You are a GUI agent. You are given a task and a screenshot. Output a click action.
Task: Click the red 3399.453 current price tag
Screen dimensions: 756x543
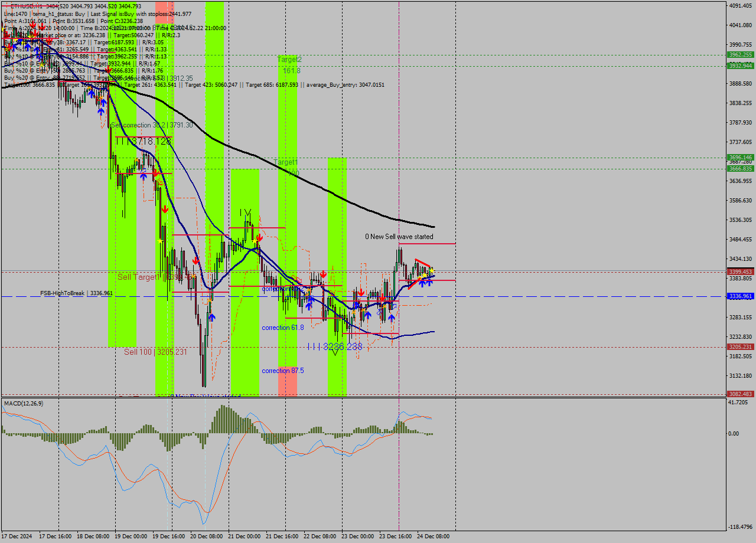[740, 272]
